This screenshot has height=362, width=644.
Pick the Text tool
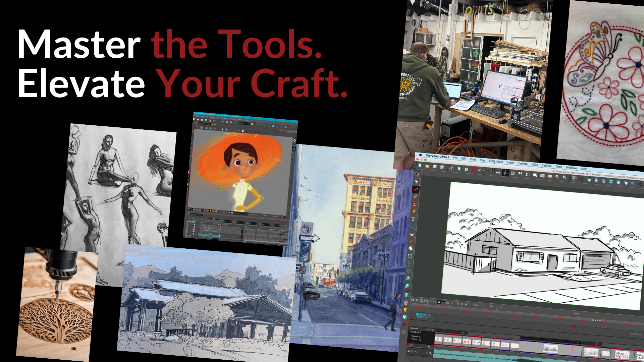click(x=413, y=219)
